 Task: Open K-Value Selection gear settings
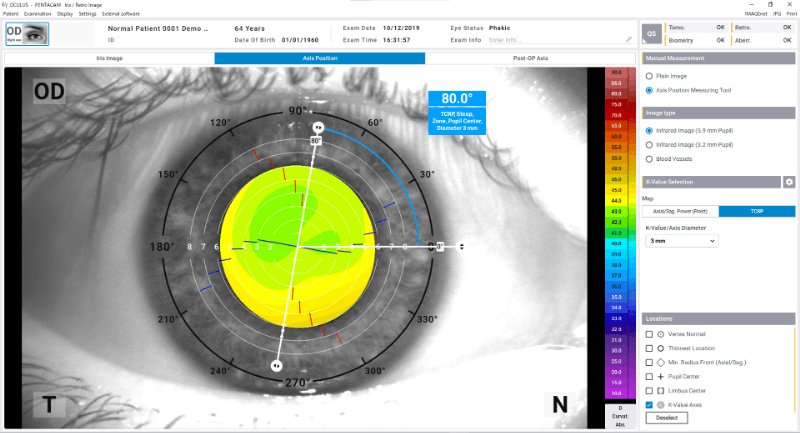(789, 182)
